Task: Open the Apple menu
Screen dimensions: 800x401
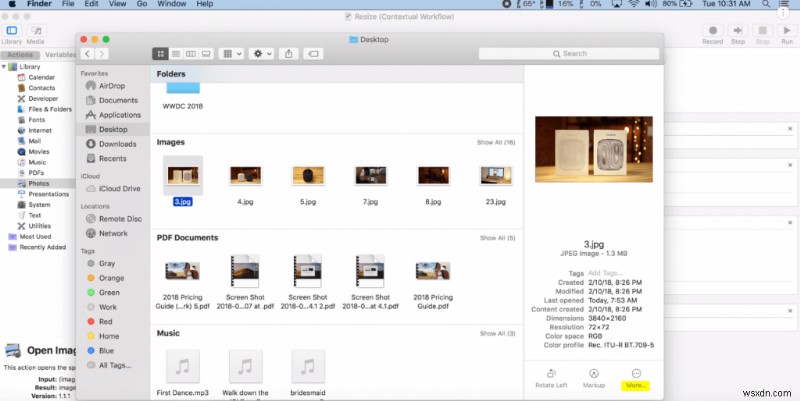Action: click(12, 4)
